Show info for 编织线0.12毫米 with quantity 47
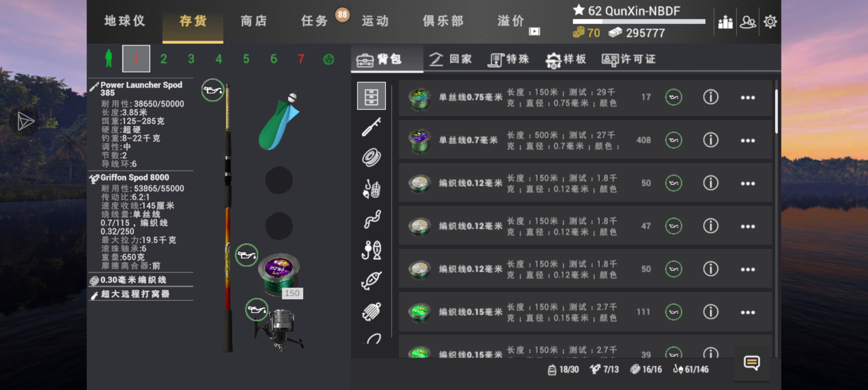Screen dimensions: 868x390 click(711, 226)
